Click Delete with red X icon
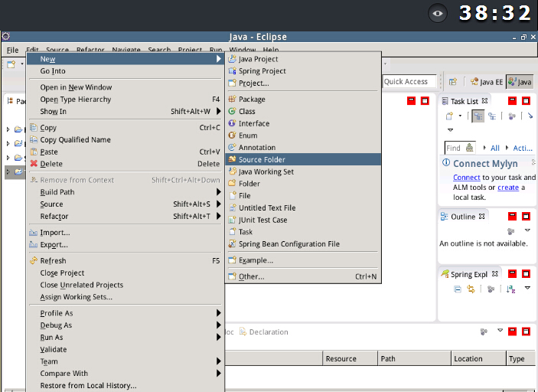The image size is (538, 392). tap(126, 164)
